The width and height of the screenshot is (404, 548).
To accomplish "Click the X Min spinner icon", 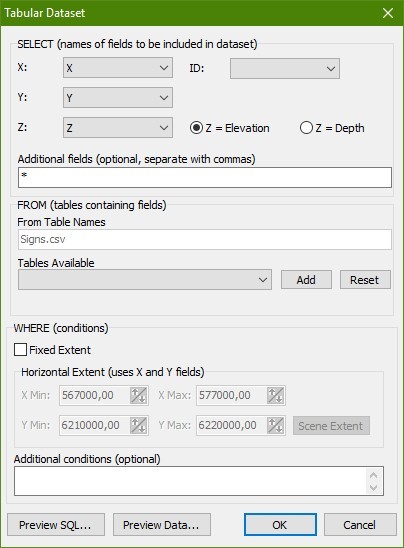I will [x=138, y=395].
